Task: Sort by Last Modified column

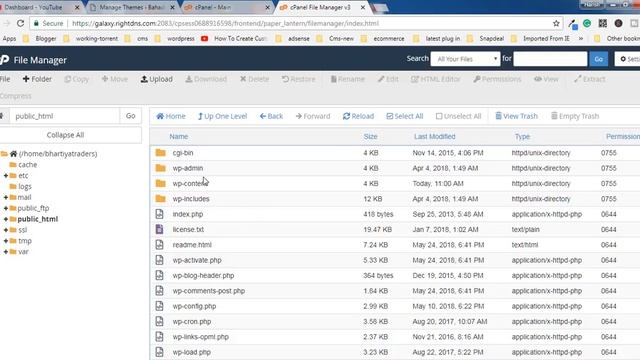Action: pyautogui.click(x=434, y=137)
